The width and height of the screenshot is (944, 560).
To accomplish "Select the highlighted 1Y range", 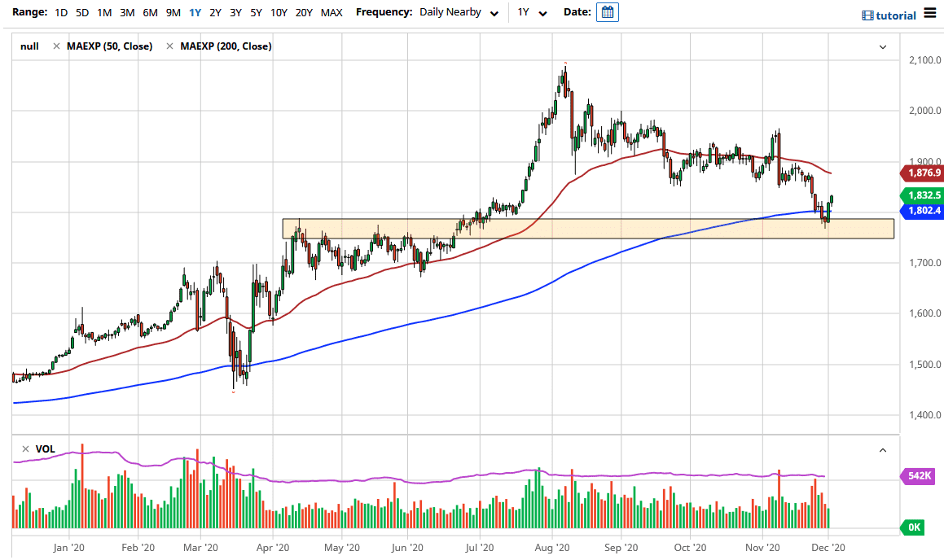I will [195, 12].
